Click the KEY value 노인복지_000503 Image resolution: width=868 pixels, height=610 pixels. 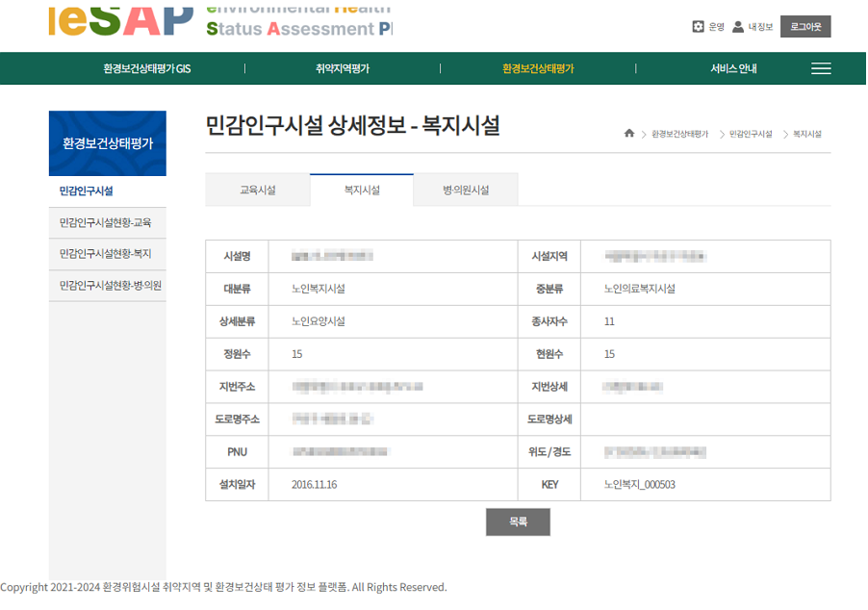pyautogui.click(x=639, y=485)
